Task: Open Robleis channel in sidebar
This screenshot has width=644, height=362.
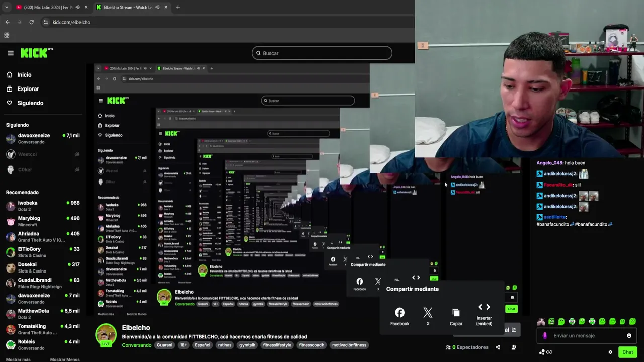Action: coord(43,345)
